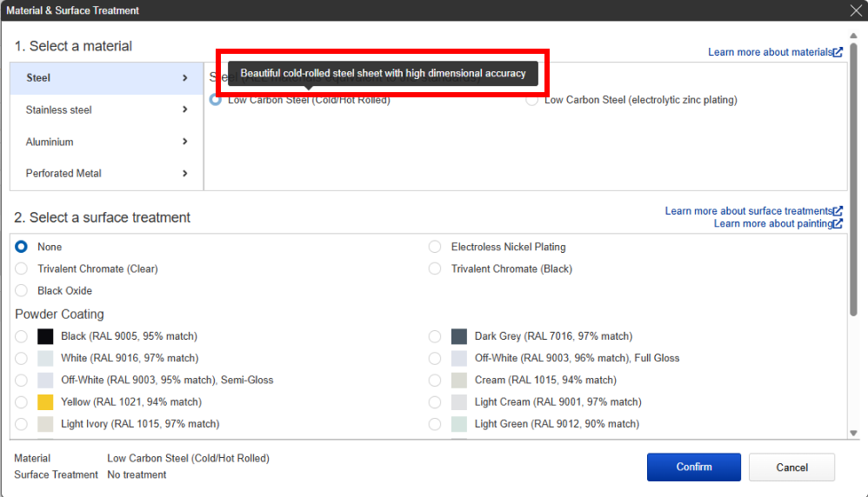The image size is (868, 497).
Task: Choose Electroless Nickel Plating option
Action: [x=435, y=247]
